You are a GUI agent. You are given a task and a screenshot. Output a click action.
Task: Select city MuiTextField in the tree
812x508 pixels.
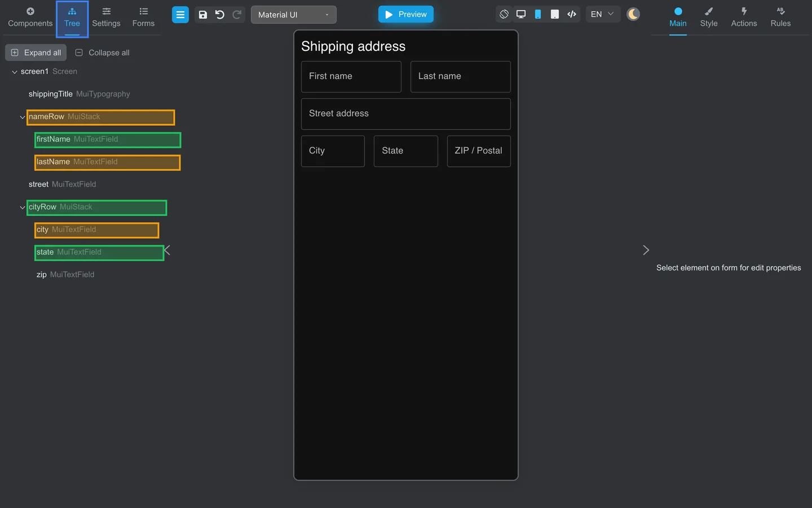tap(97, 230)
